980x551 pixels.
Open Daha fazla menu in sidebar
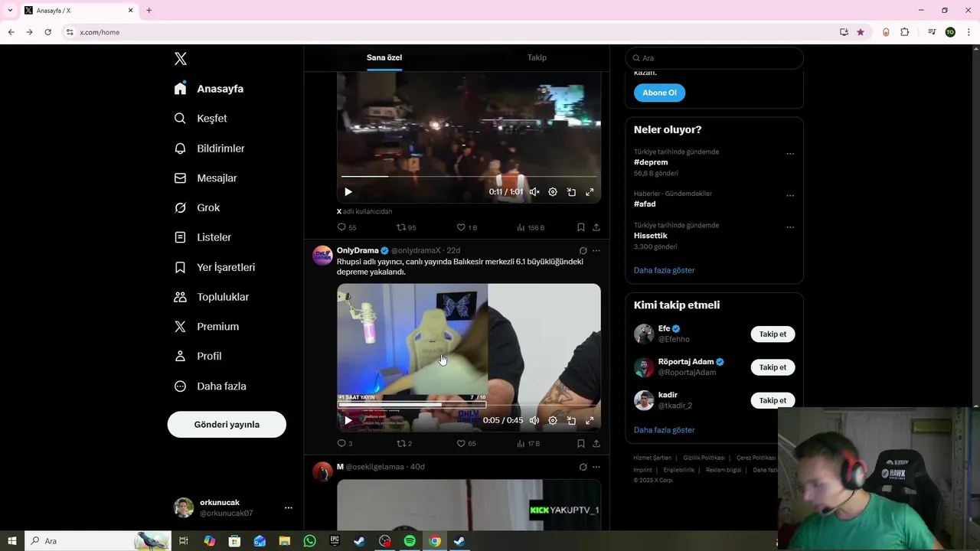[210, 386]
